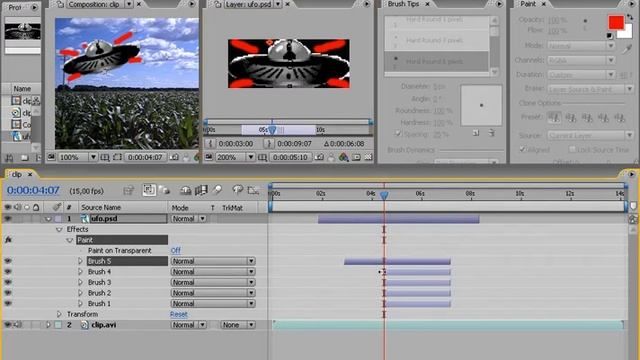Click the red foreground color swatch
Image resolution: width=640 pixels, height=360 pixels.
(x=616, y=22)
